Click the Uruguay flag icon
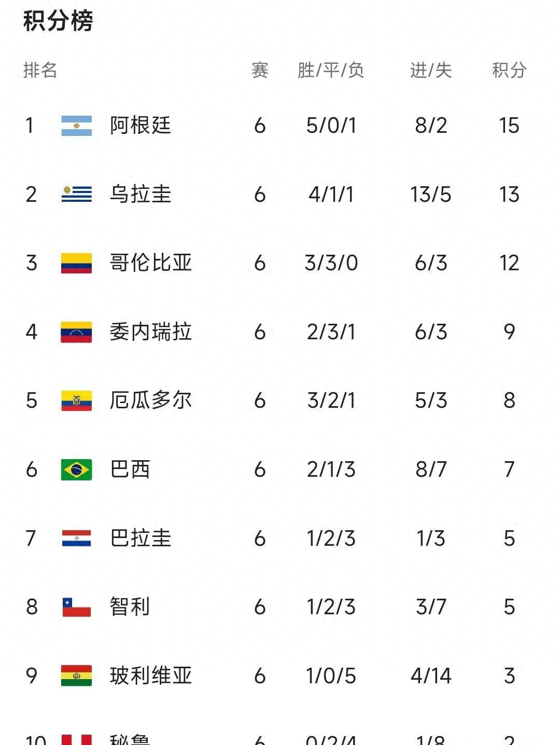The width and height of the screenshot is (560, 745). point(76,194)
